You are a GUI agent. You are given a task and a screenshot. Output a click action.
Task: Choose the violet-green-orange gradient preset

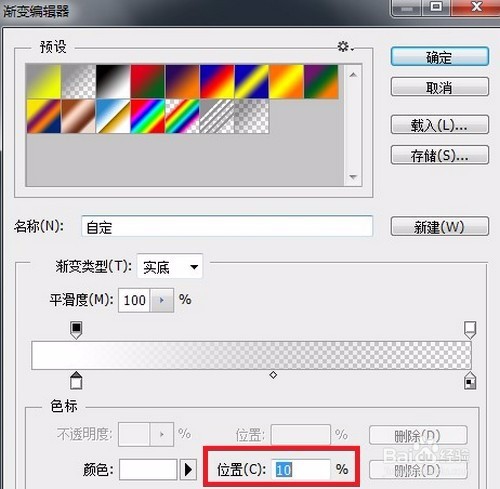click(321, 82)
